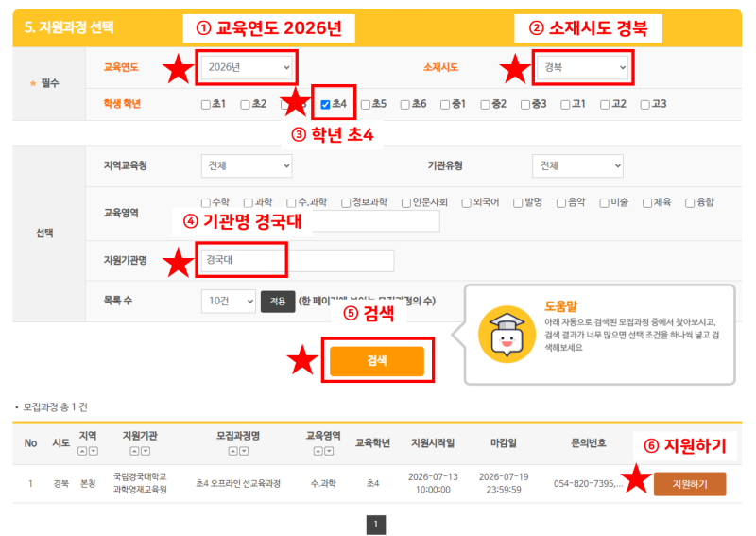Enable the 체육 checkbox
Image resolution: width=756 pixels, height=536 pixels.
pyautogui.click(x=647, y=202)
